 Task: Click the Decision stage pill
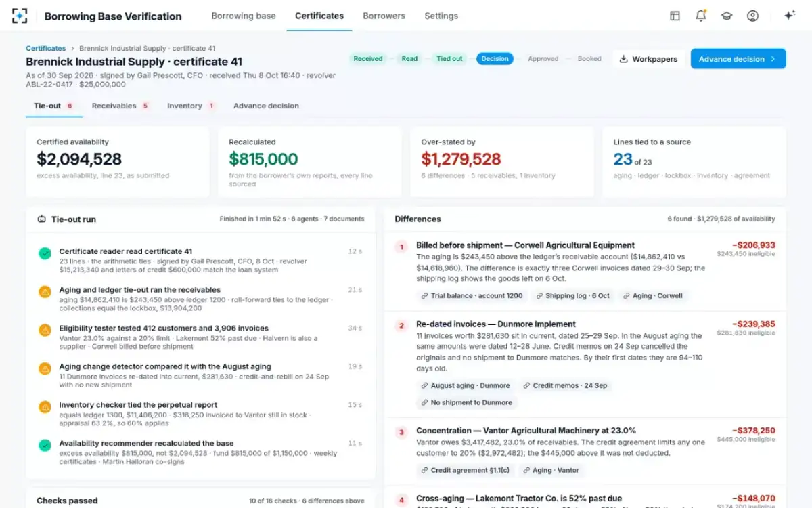495,59
